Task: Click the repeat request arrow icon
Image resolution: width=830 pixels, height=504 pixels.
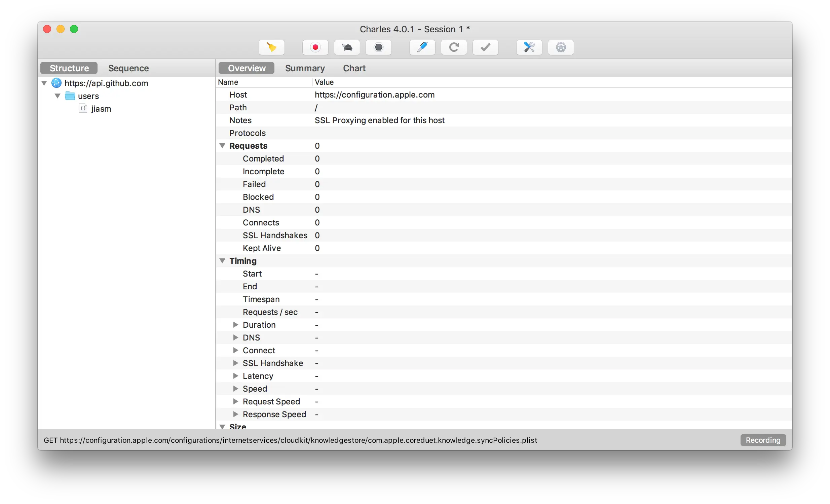Action: 454,47
